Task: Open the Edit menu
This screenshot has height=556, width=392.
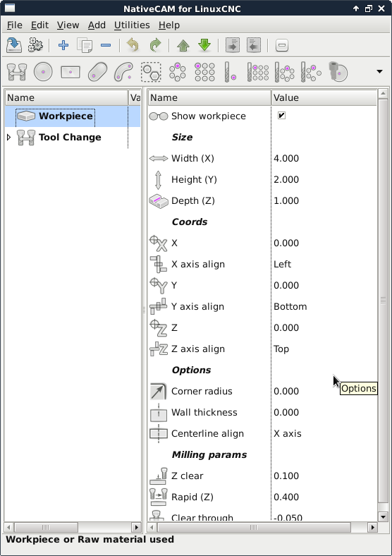Action: click(x=39, y=25)
